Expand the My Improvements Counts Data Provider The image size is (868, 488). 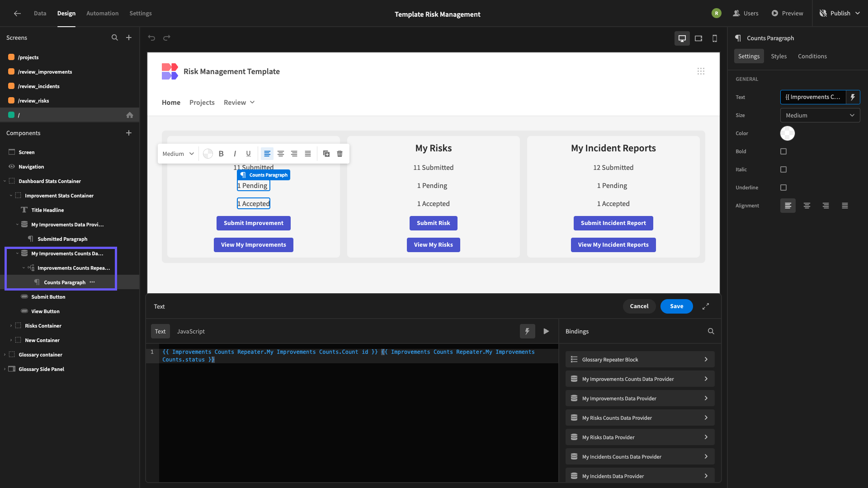706,379
